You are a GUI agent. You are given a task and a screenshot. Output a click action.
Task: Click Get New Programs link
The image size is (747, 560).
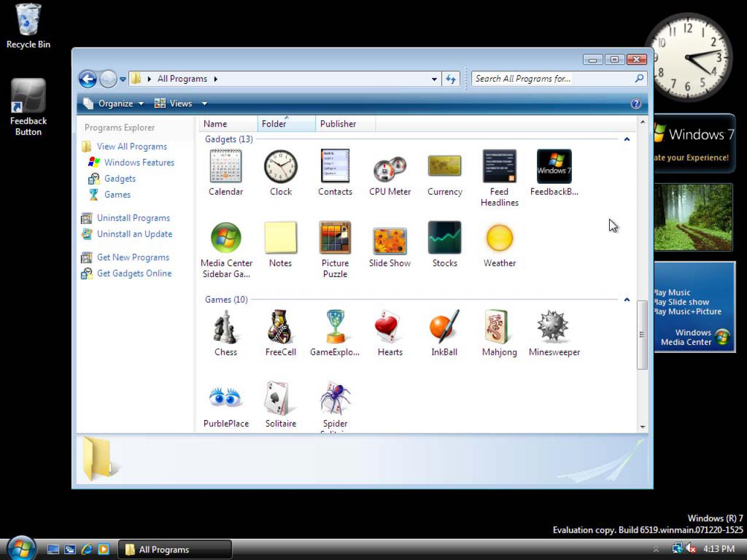133,257
